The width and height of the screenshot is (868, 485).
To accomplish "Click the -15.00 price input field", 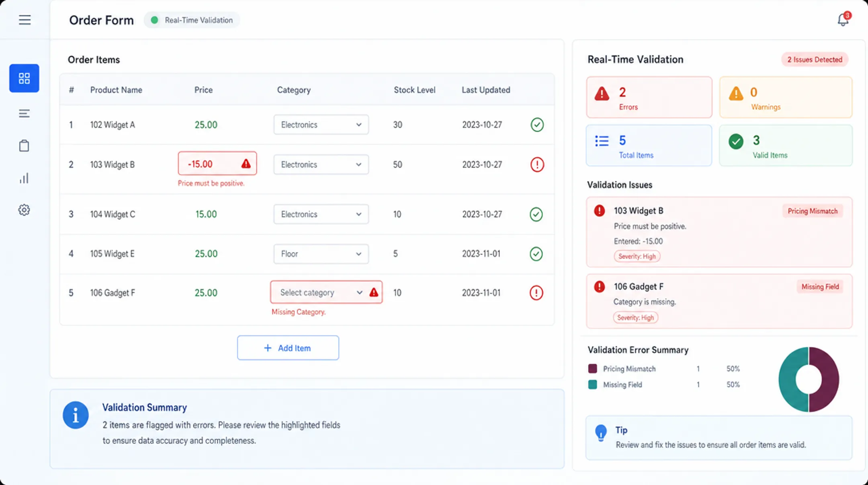I will point(217,163).
